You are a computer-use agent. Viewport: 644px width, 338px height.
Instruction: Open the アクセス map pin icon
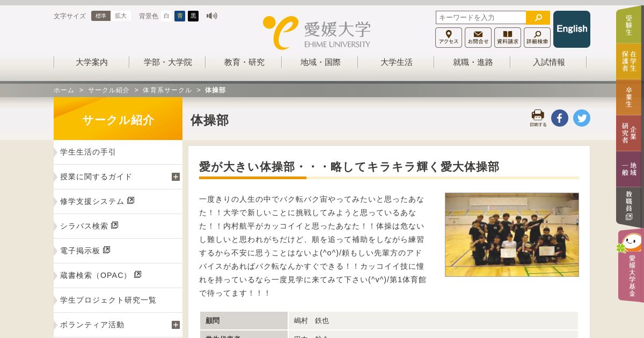tap(449, 38)
